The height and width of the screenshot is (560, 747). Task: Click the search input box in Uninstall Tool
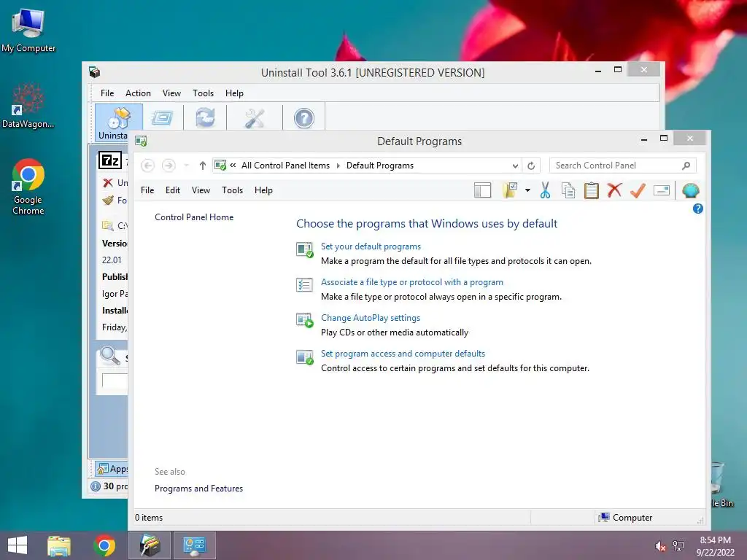pos(115,381)
